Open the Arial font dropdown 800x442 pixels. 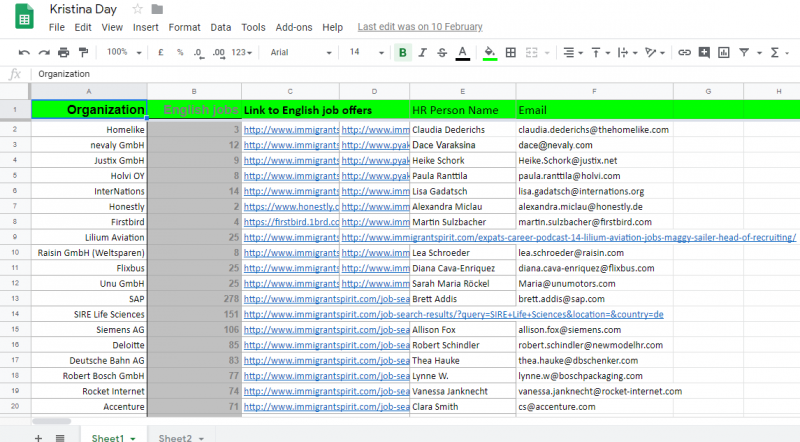point(301,52)
